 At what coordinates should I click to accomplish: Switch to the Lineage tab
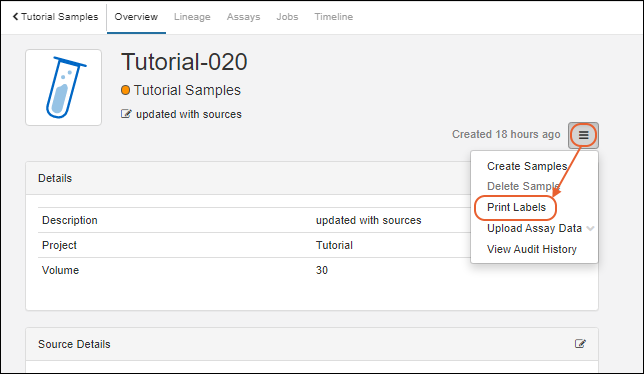pyautogui.click(x=192, y=17)
